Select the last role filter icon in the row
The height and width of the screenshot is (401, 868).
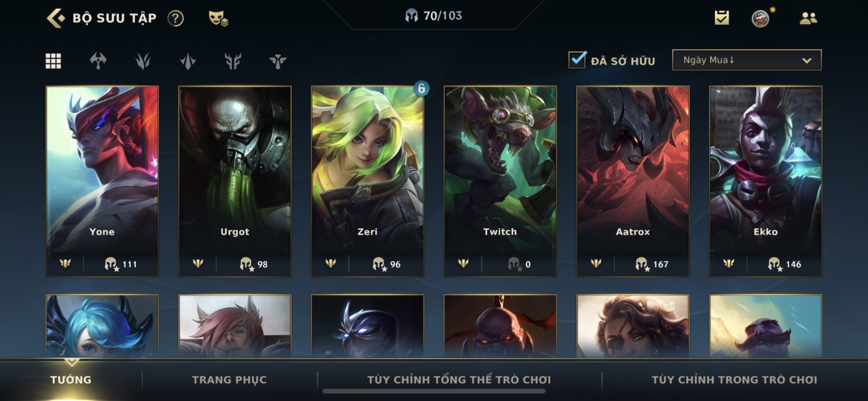(x=278, y=61)
